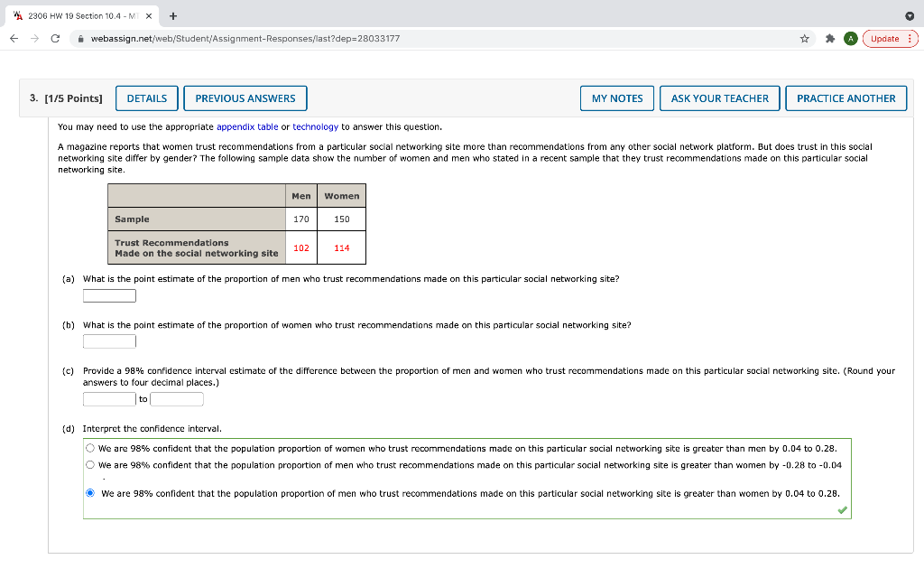Viewport: 924px width, 578px height.
Task: Click PRACTICE ANOTHER
Action: pos(845,98)
